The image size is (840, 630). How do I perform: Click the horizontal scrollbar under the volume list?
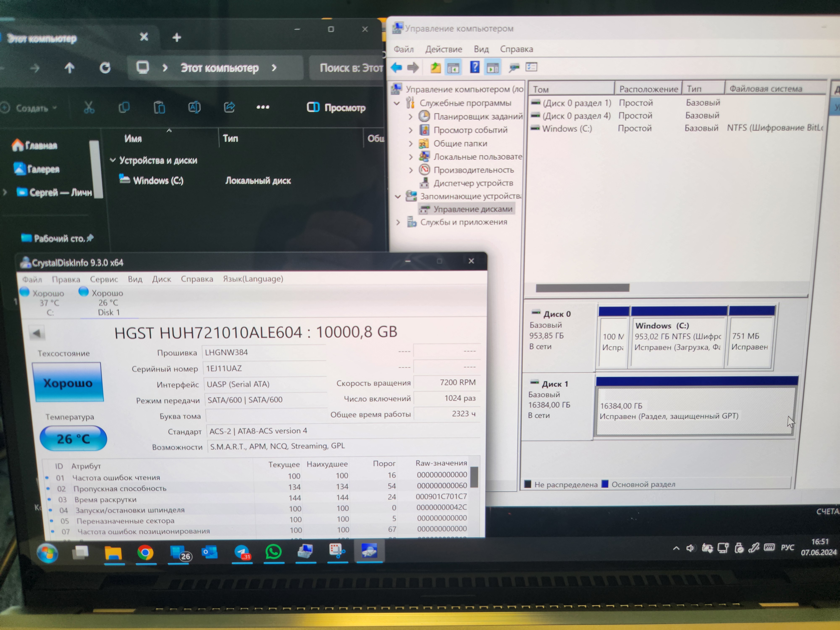click(582, 288)
